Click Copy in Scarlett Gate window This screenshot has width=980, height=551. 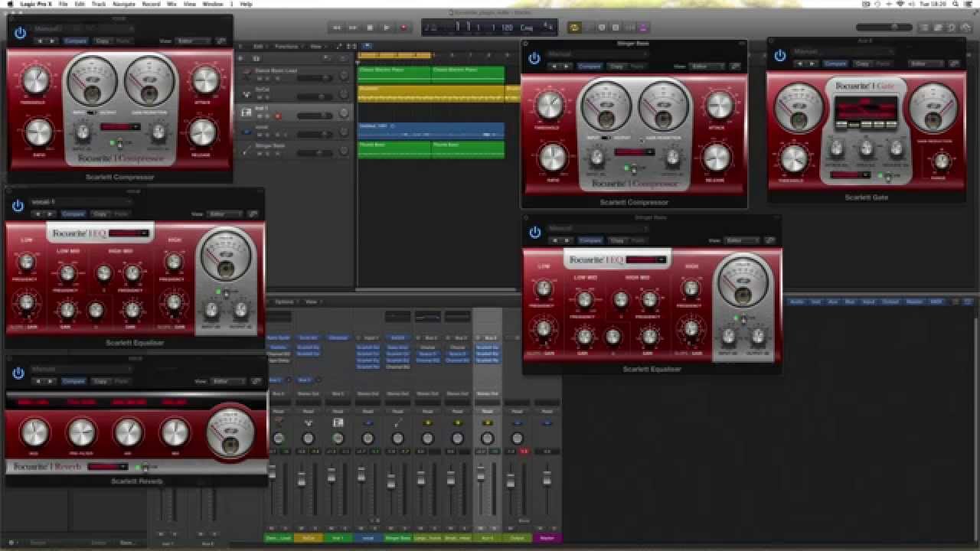[x=862, y=64]
